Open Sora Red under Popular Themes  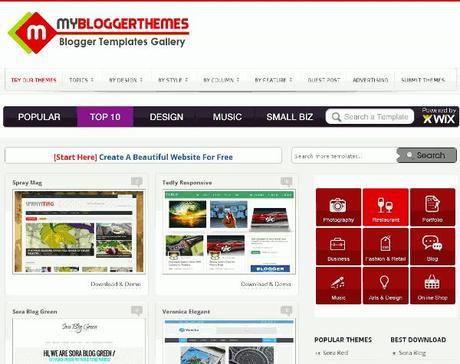point(335,353)
